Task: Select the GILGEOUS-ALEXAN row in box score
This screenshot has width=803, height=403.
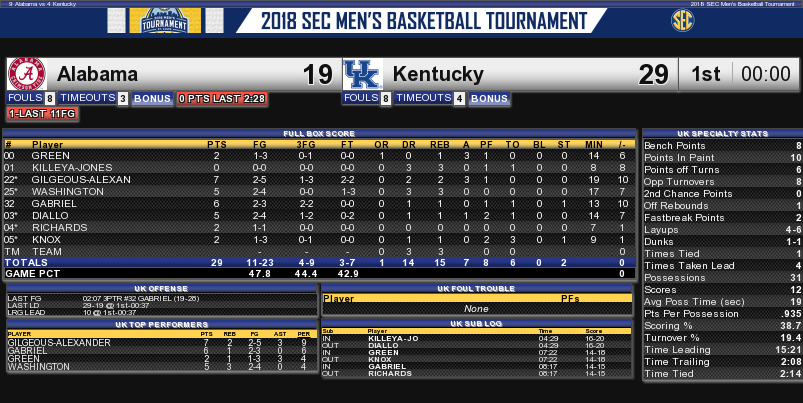Action: [319, 180]
